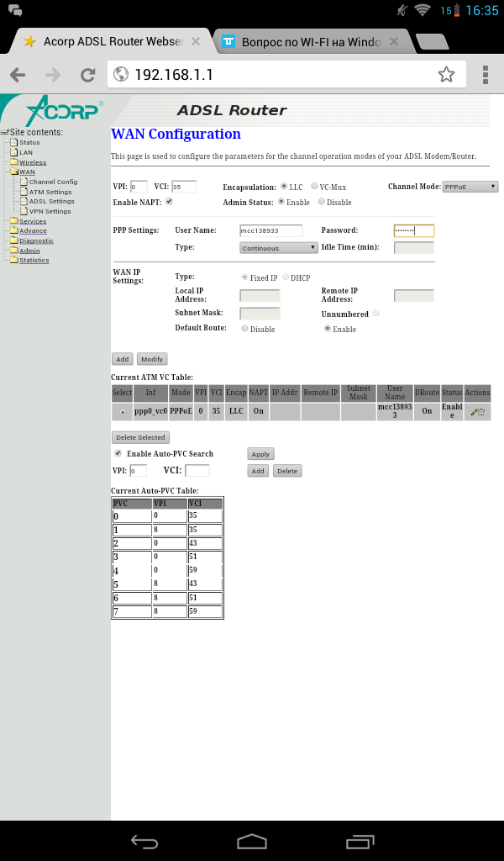
Task: Close the Вопрос по WI-FI tab
Action: click(x=394, y=42)
